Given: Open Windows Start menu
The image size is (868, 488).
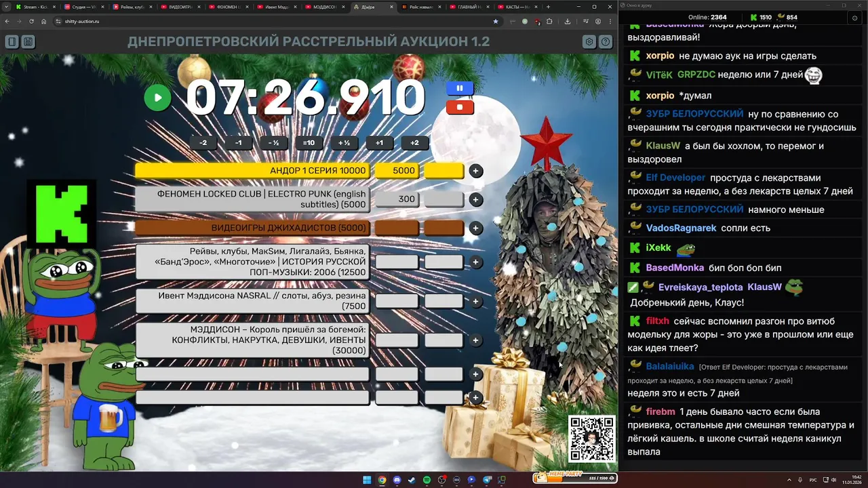Looking at the screenshot, I should pyautogui.click(x=367, y=480).
